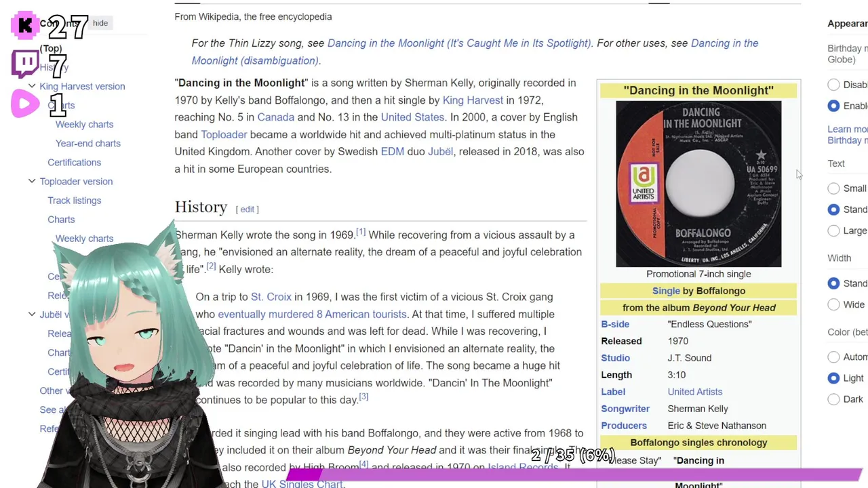
Task: Open Learn more about Birthday mode
Action: point(848,135)
